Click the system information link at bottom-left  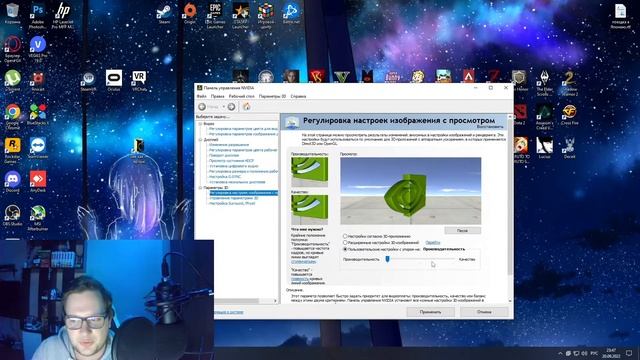coord(229,312)
